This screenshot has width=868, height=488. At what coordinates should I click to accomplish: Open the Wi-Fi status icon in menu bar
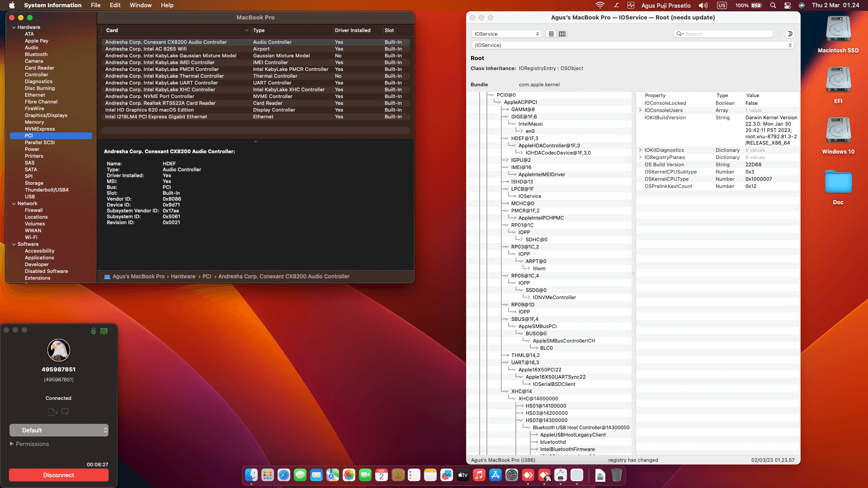600,5
